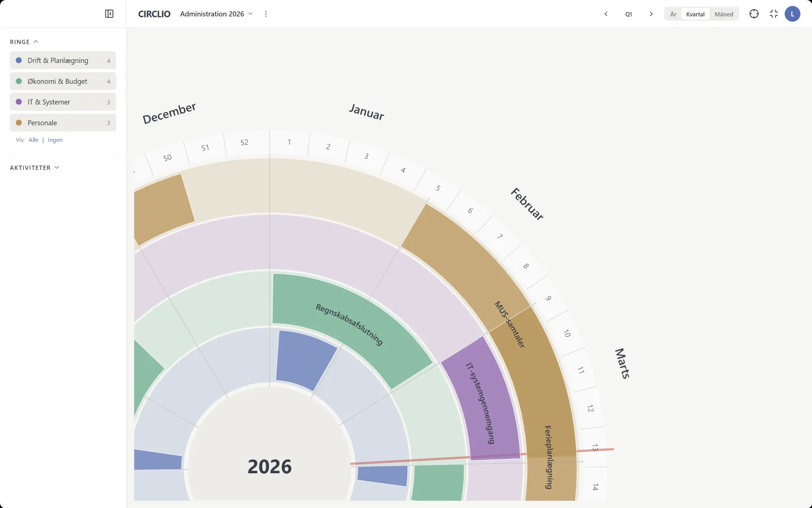Viewport: 812px width, 508px height.
Task: Select the Marts month label
Action: [x=623, y=363]
